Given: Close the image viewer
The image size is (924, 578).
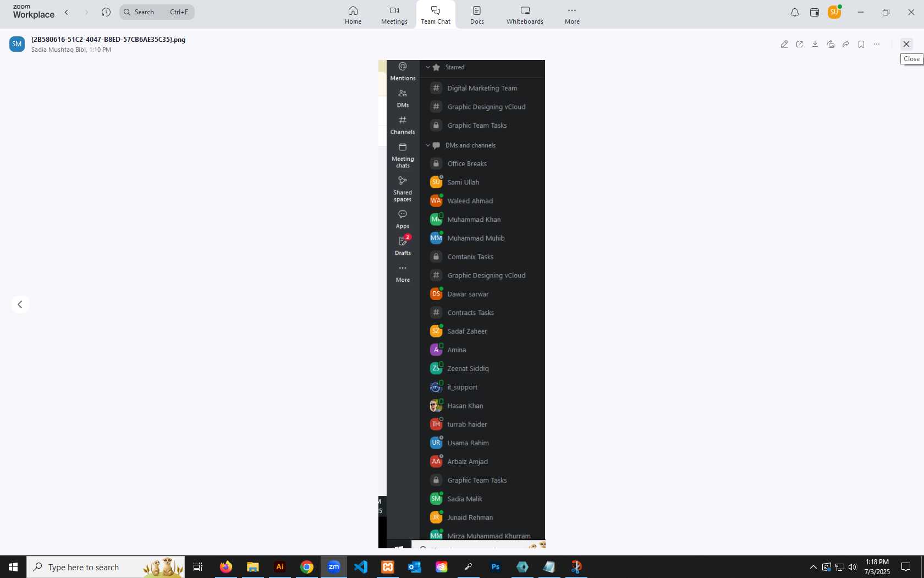Looking at the screenshot, I should (906, 44).
